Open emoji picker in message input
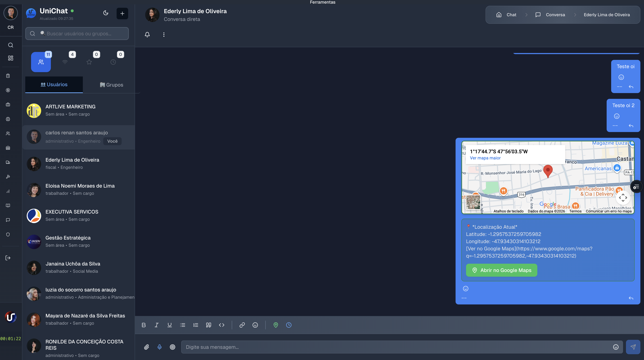 point(616,347)
